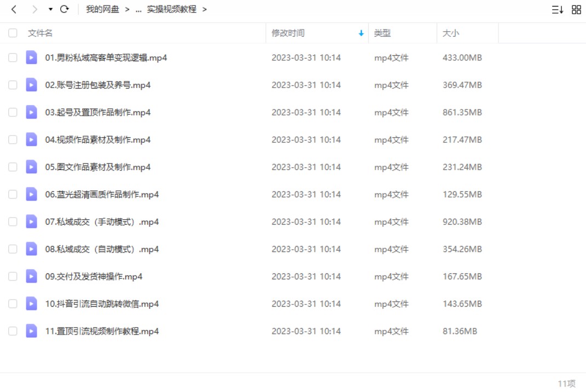Click the 81.36MB size value
This screenshot has height=392, width=586.
pyautogui.click(x=460, y=331)
